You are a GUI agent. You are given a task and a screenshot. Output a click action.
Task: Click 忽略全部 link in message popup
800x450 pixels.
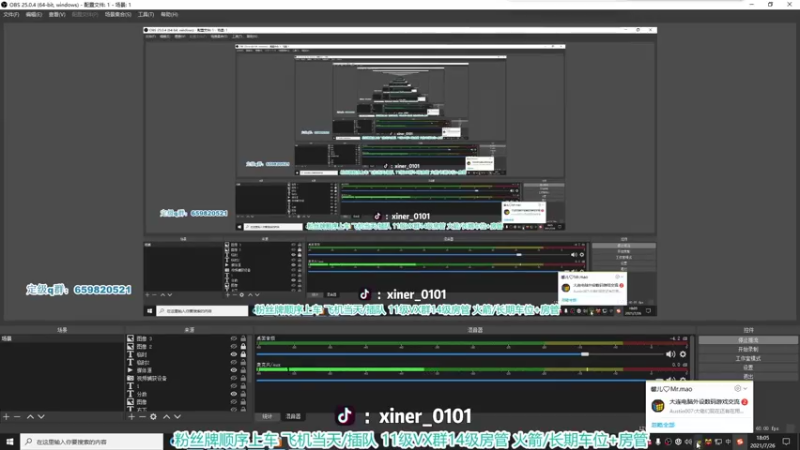pyautogui.click(x=663, y=425)
